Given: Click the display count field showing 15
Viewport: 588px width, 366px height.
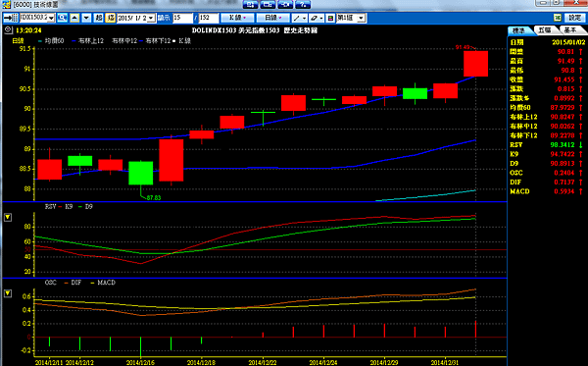Looking at the screenshot, I should (x=182, y=18).
